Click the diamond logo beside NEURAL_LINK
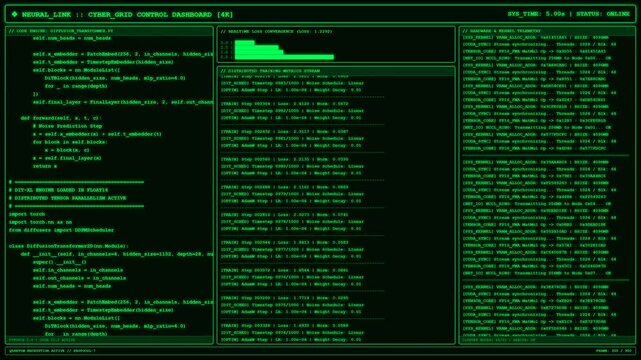Viewport: 641px width, 360px height. click(x=14, y=14)
